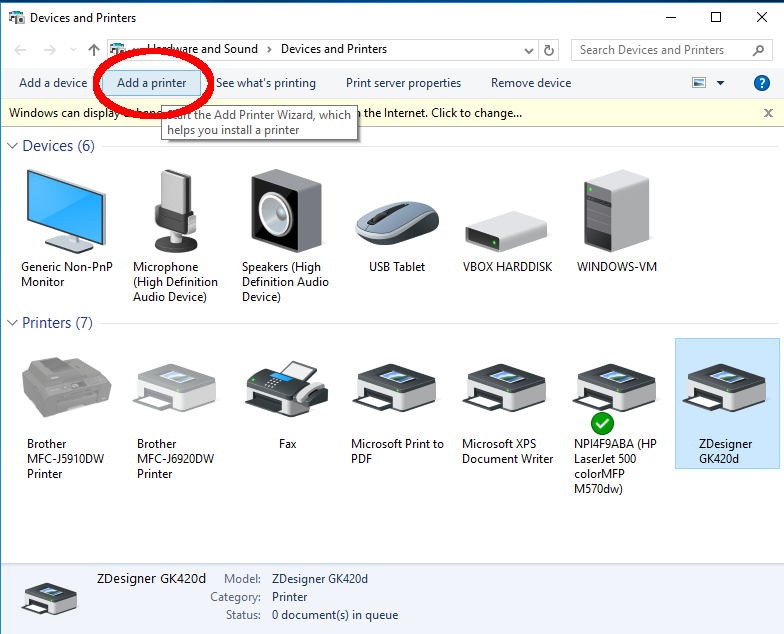Image resolution: width=784 pixels, height=634 pixels.
Task: Click the ZDesigner GK420d details pane icon
Action: [x=49, y=598]
